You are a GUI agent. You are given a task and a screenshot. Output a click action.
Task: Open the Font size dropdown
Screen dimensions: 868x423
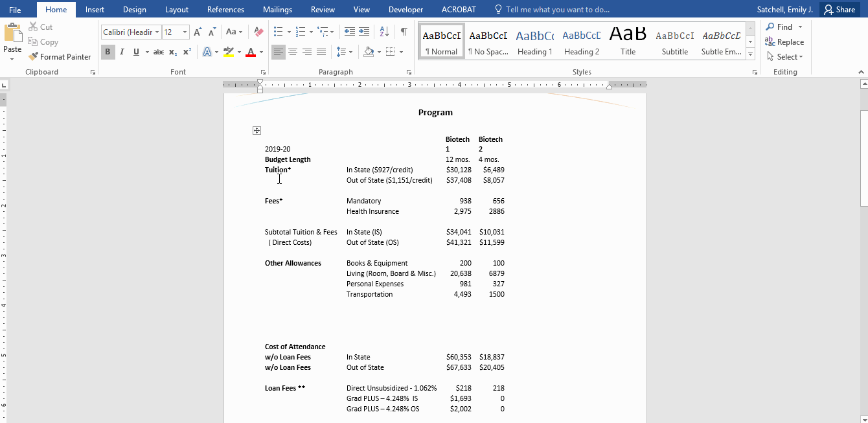coord(183,31)
